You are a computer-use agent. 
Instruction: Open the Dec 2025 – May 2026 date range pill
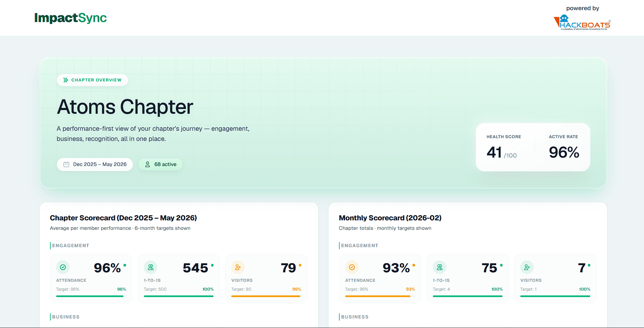pos(95,164)
